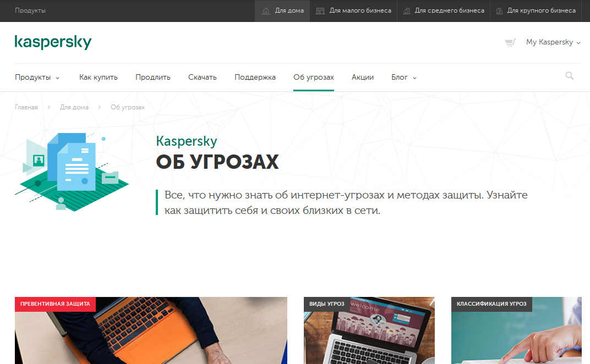Click the documents illustration in the banner
The image size is (590, 364).
click(72, 172)
